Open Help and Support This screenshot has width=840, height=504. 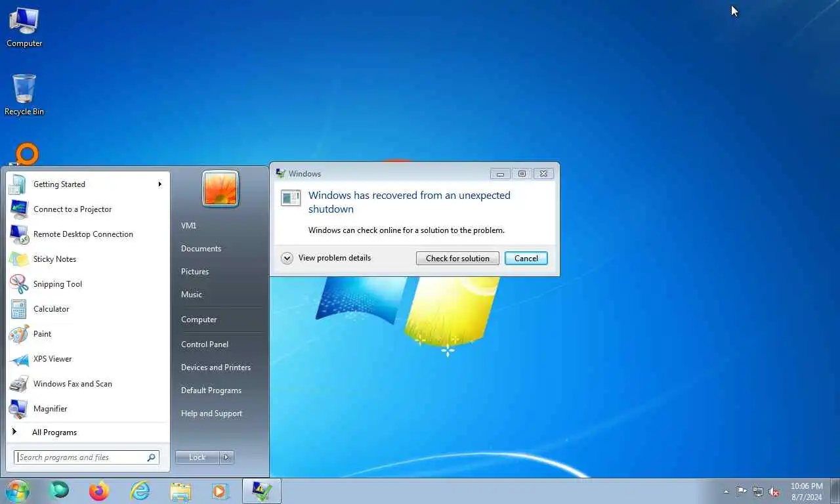click(211, 413)
